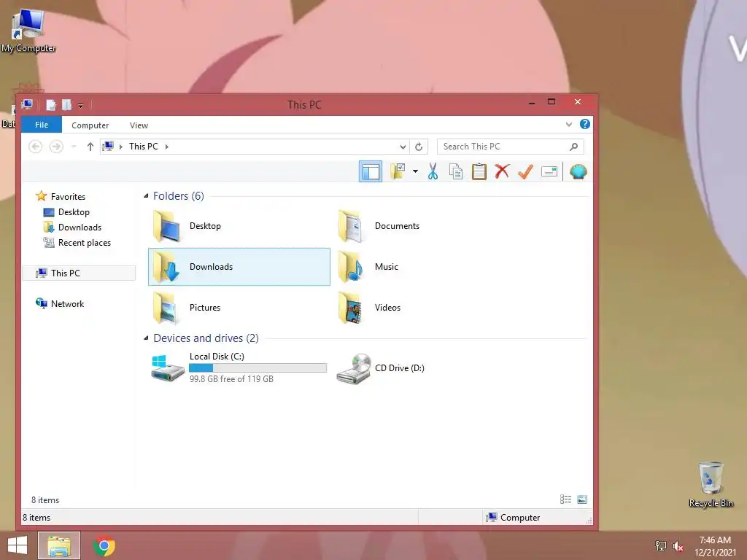The width and height of the screenshot is (747, 560).
Task: Collapse the Folders (6) group
Action: coord(146,196)
